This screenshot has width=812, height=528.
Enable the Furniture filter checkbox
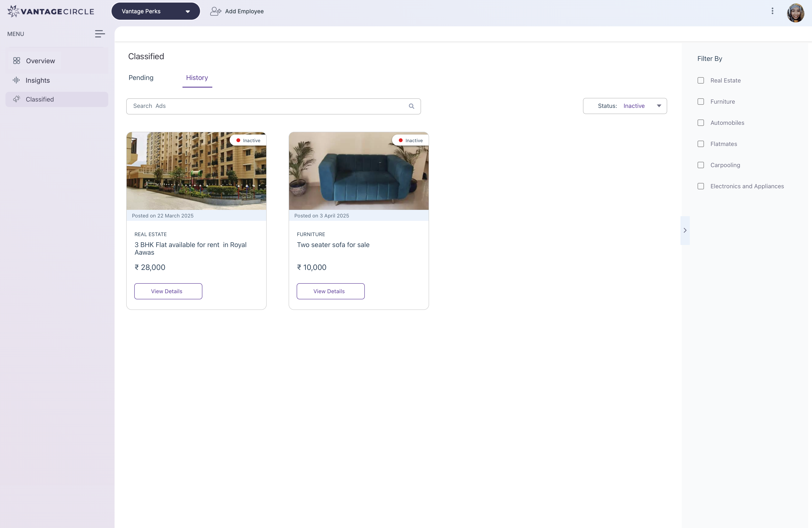pyautogui.click(x=701, y=102)
